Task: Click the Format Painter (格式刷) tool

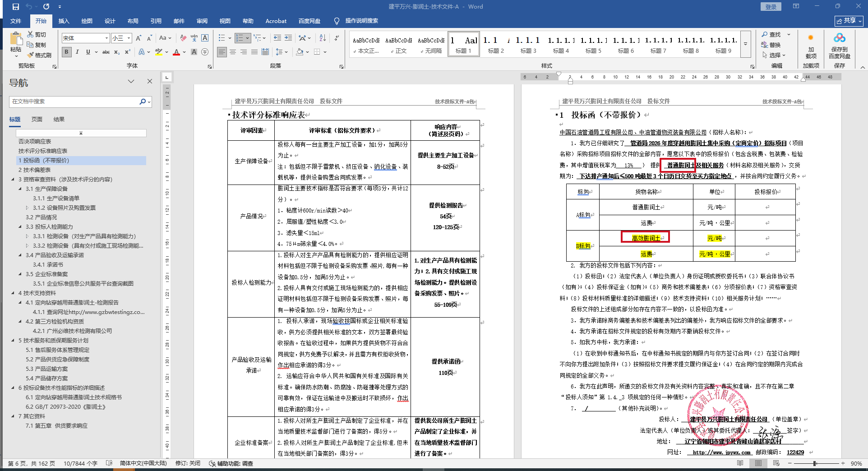Action: 39,55
